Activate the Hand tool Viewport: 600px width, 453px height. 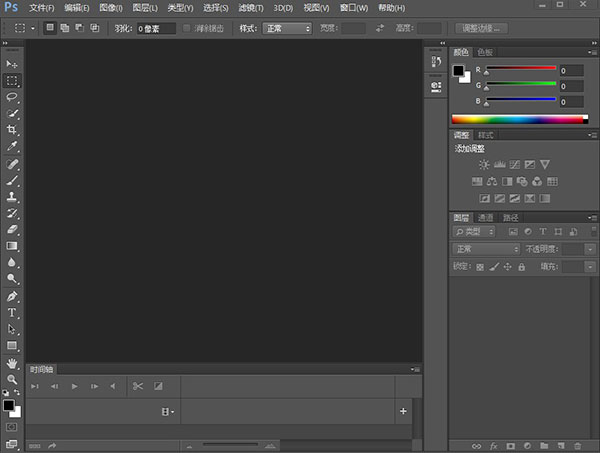tap(12, 363)
